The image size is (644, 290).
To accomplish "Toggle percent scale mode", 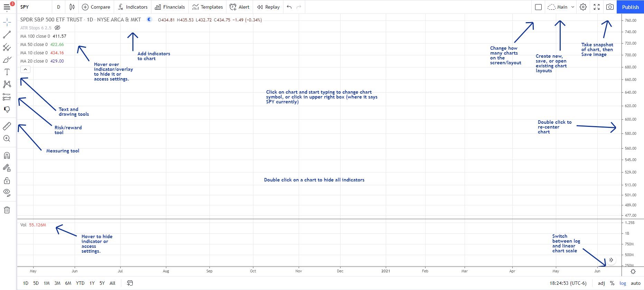I will tap(612, 283).
